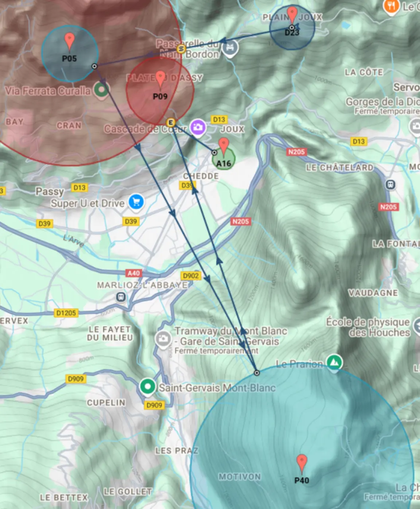Click the D902 road shield

point(191,276)
